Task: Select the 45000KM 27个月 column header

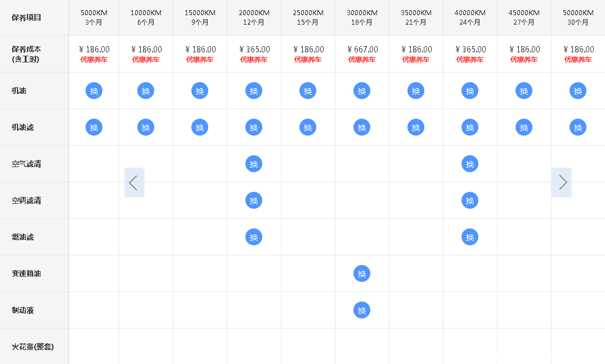Action: pos(524,17)
